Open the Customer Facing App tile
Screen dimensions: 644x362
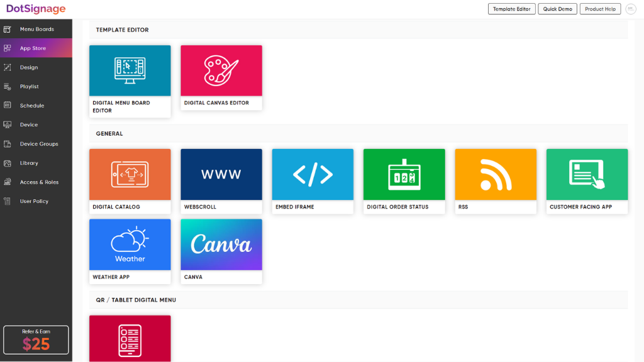587,181
